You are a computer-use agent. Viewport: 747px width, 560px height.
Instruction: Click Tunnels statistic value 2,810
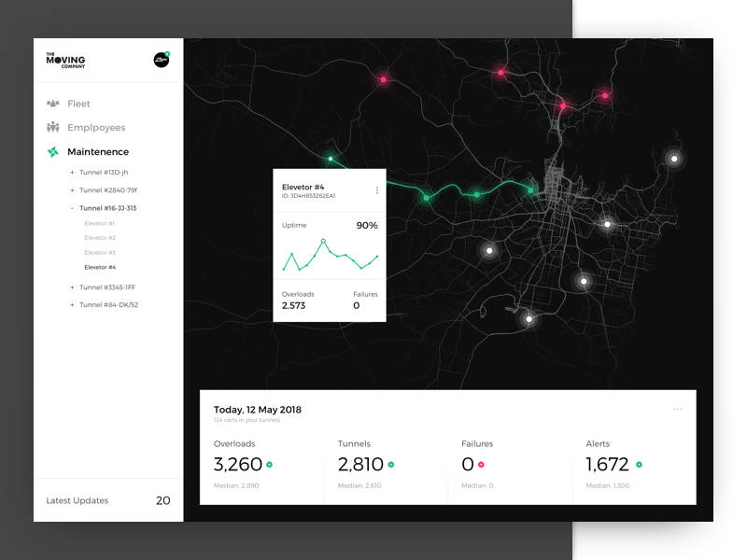click(360, 464)
